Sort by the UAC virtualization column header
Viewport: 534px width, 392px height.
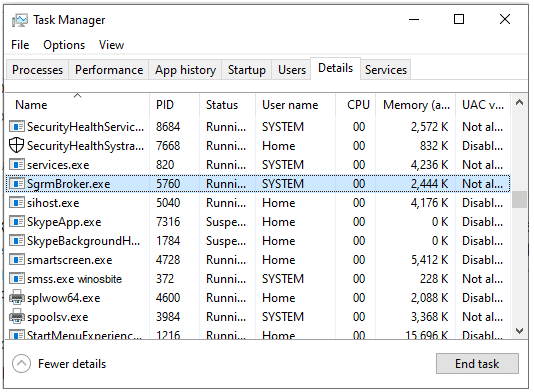[x=483, y=105]
